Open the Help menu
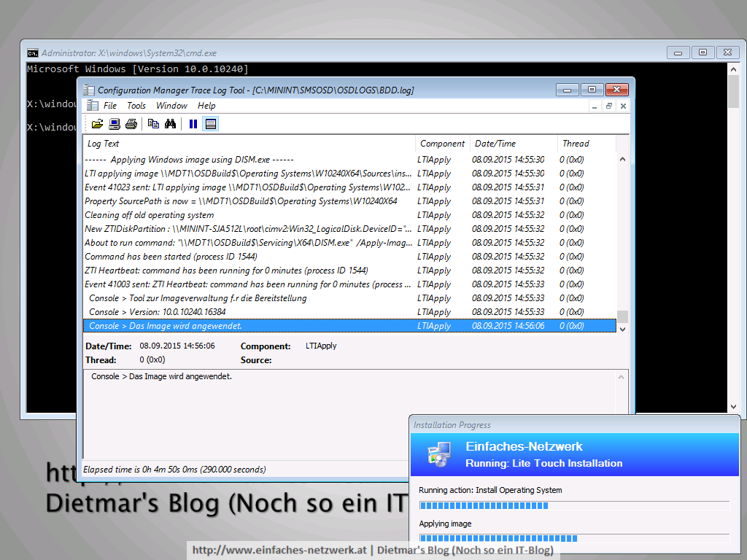The height and width of the screenshot is (560, 747). [x=206, y=106]
